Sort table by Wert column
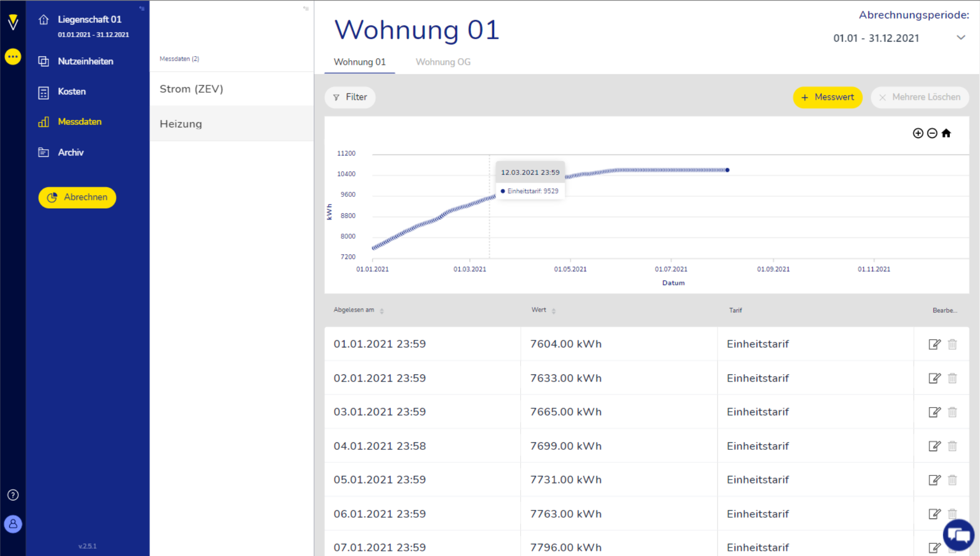This screenshot has height=556, width=980. pyautogui.click(x=553, y=311)
